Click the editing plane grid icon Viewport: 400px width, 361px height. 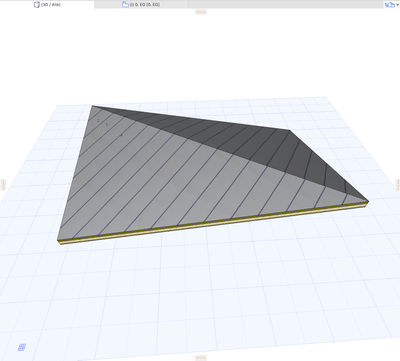pyautogui.click(x=22, y=347)
